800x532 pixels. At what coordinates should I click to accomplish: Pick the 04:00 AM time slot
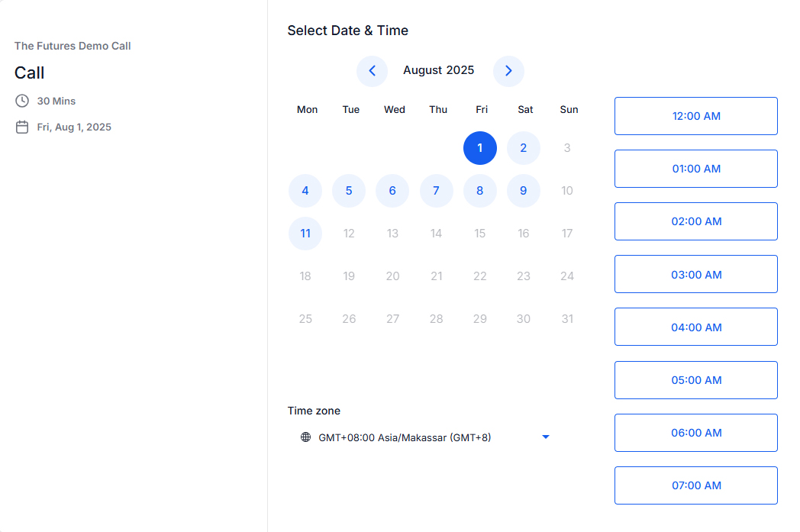[x=695, y=327]
